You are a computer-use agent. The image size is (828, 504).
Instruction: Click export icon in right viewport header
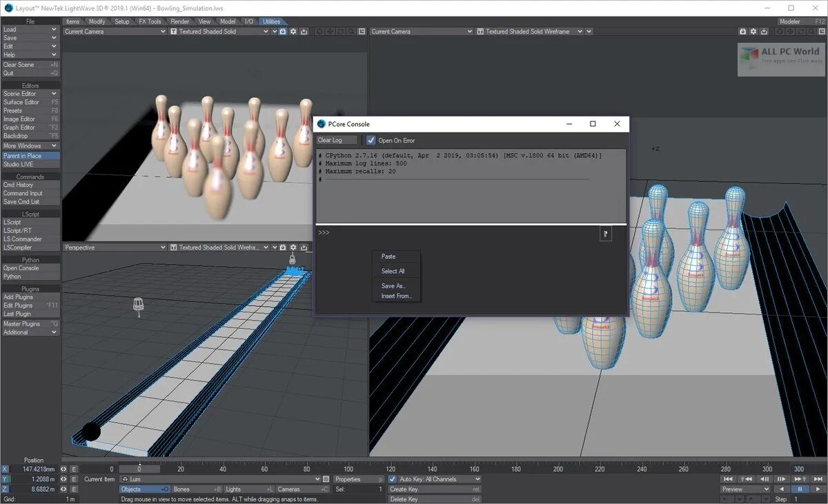(x=763, y=32)
